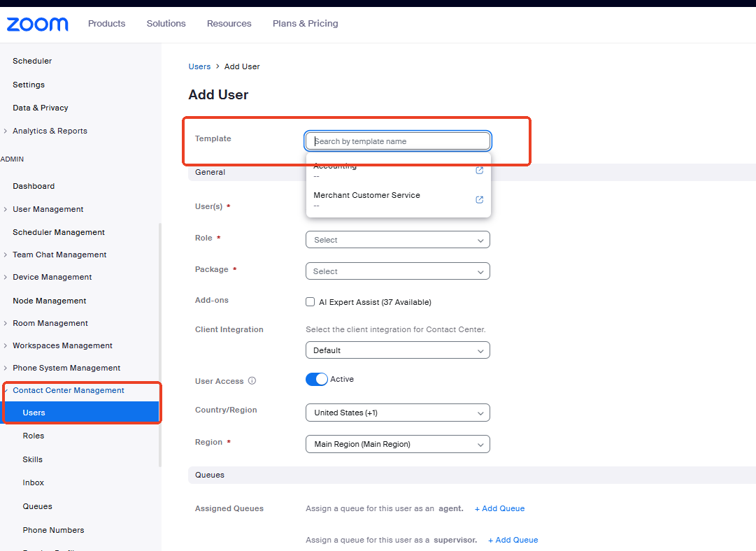The width and height of the screenshot is (756, 551).
Task: Open Merchant Customer Service external link icon
Action: click(479, 199)
